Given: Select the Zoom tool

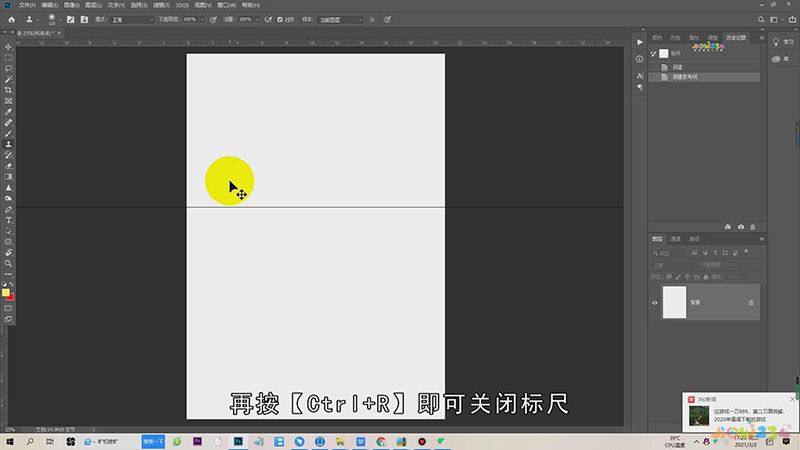Looking at the screenshot, I should click(x=8, y=263).
